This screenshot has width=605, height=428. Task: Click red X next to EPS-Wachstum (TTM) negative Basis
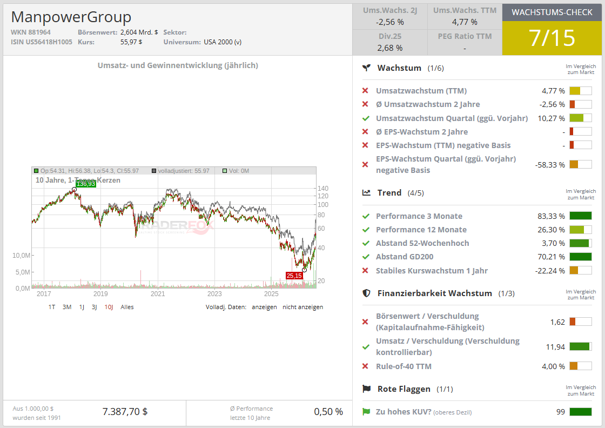point(365,145)
